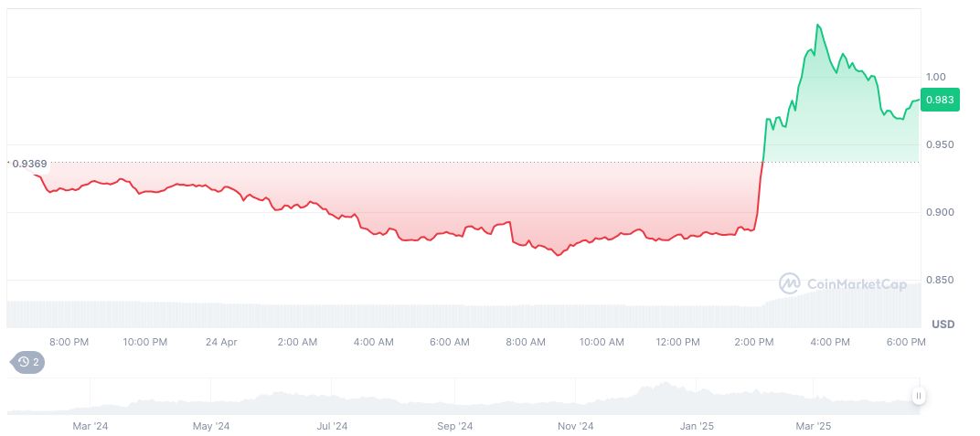Click the history events badge showing 2
The height and width of the screenshot is (436, 980).
point(27,363)
